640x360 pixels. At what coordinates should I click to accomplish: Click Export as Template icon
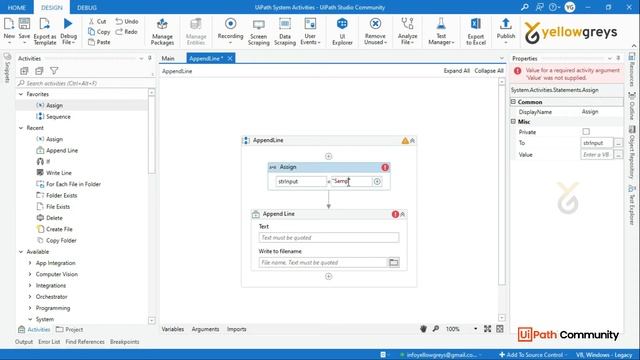pyautogui.click(x=45, y=24)
